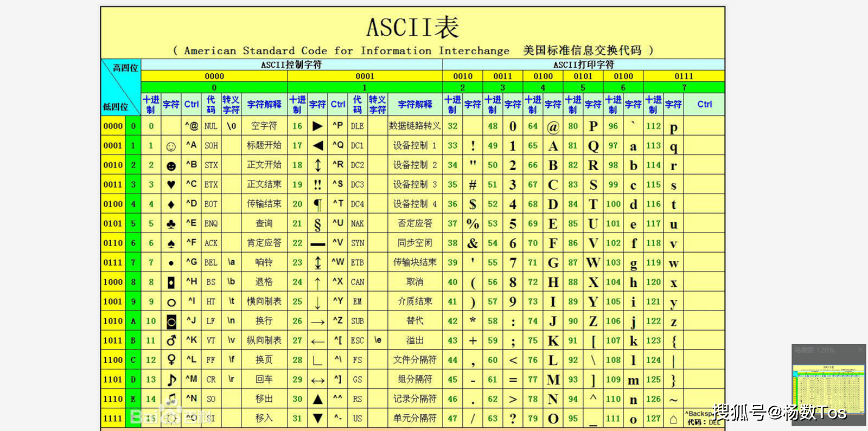Click the 'ESC' code cell
The height and width of the screenshot is (431, 868).
[358, 340]
